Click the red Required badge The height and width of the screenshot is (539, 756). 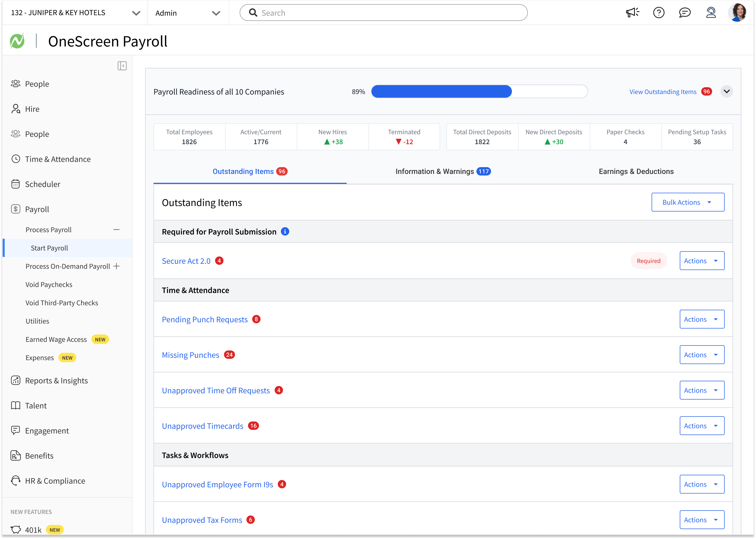point(648,261)
